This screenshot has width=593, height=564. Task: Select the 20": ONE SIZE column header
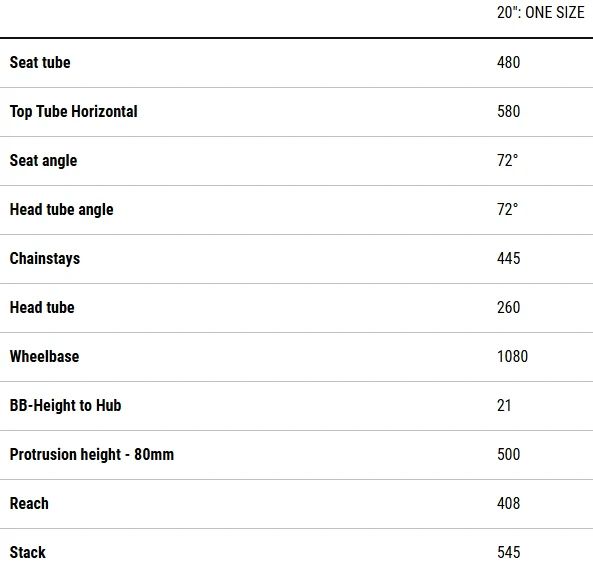540,12
